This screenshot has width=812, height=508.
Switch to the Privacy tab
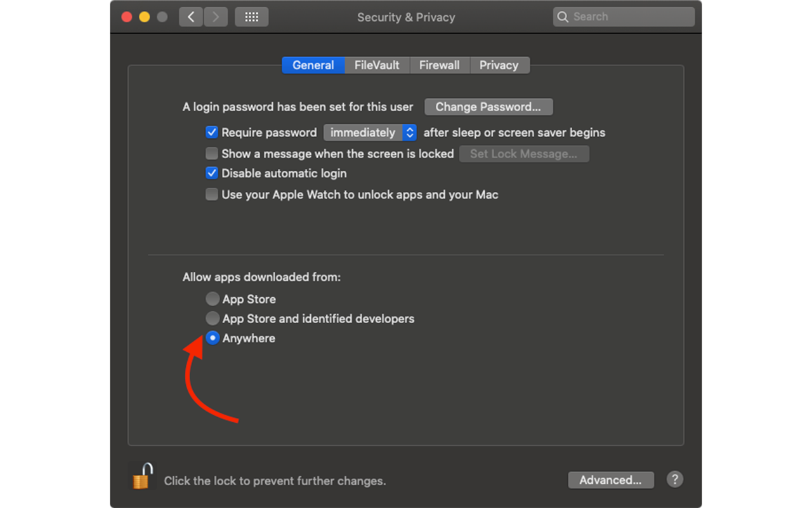pos(499,65)
